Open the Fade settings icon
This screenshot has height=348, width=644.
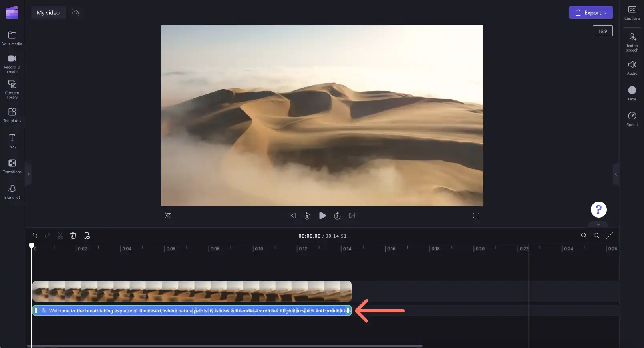click(x=632, y=93)
